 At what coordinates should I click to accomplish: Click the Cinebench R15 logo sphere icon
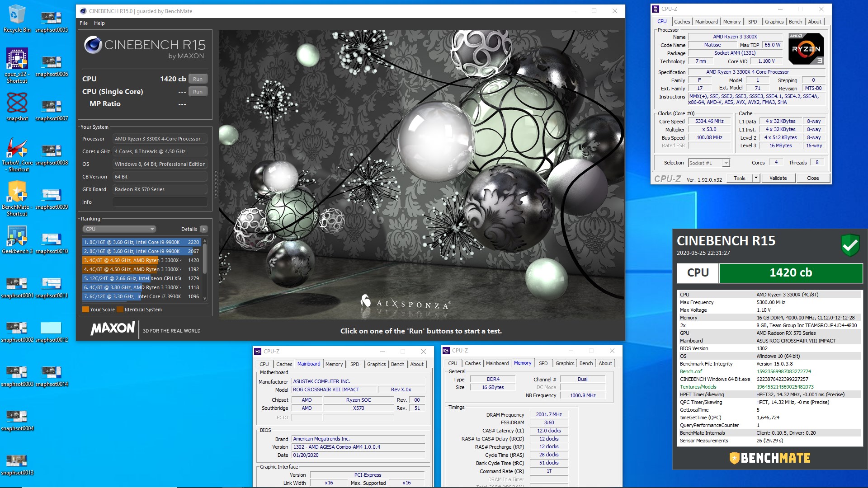coord(93,45)
